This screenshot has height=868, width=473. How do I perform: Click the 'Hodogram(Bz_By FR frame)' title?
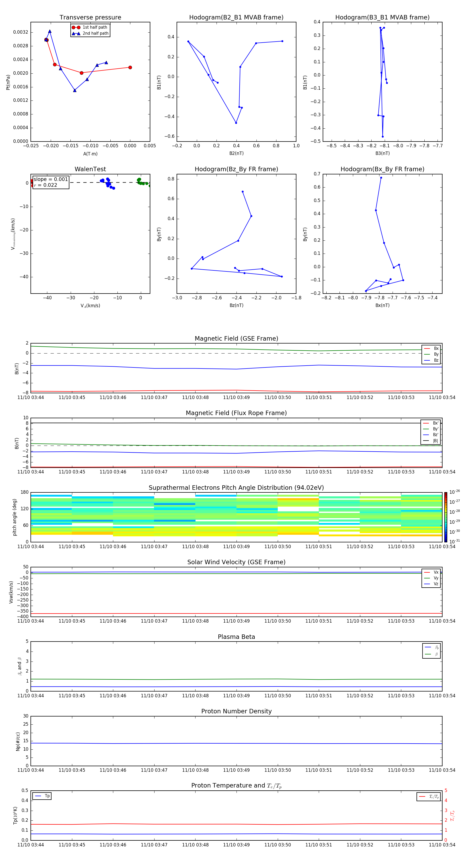(x=236, y=169)
